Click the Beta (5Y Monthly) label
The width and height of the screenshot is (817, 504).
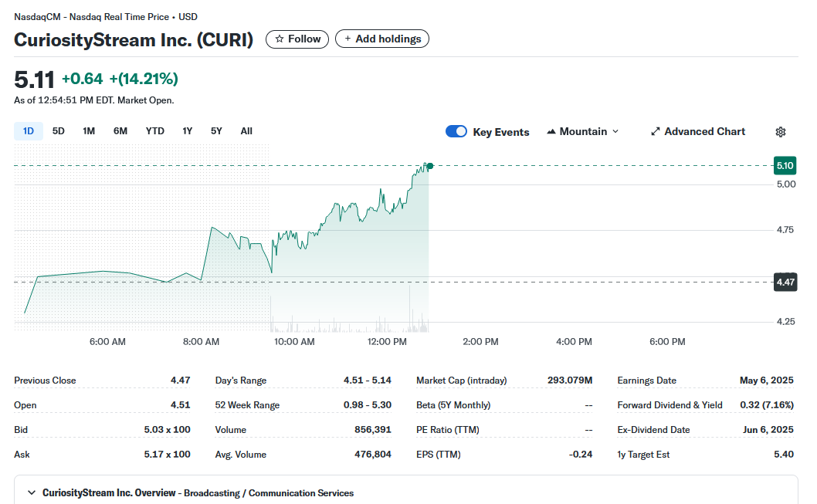tap(453, 405)
